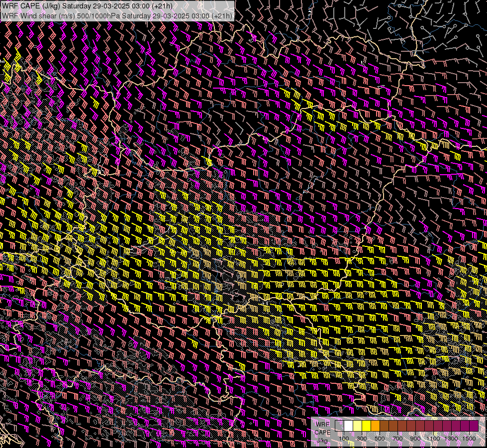Click the first brown swatch after 500 tick
487x448 pixels.
coord(384,426)
